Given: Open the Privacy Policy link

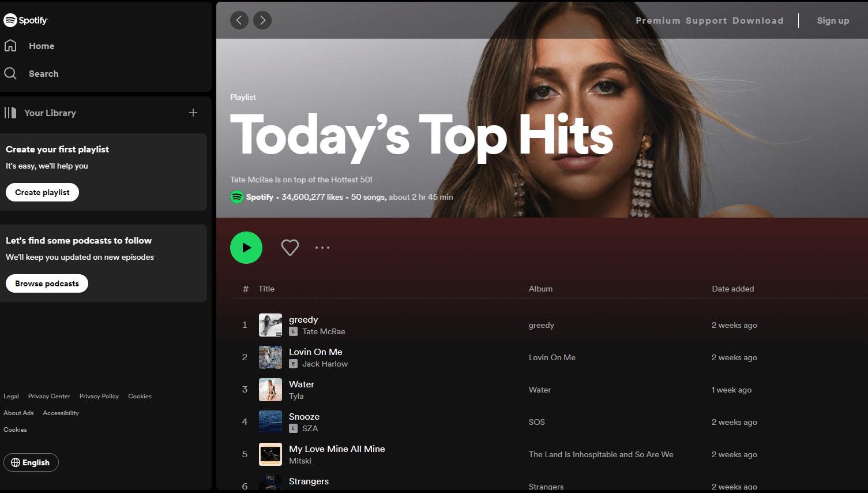Looking at the screenshot, I should coord(99,396).
